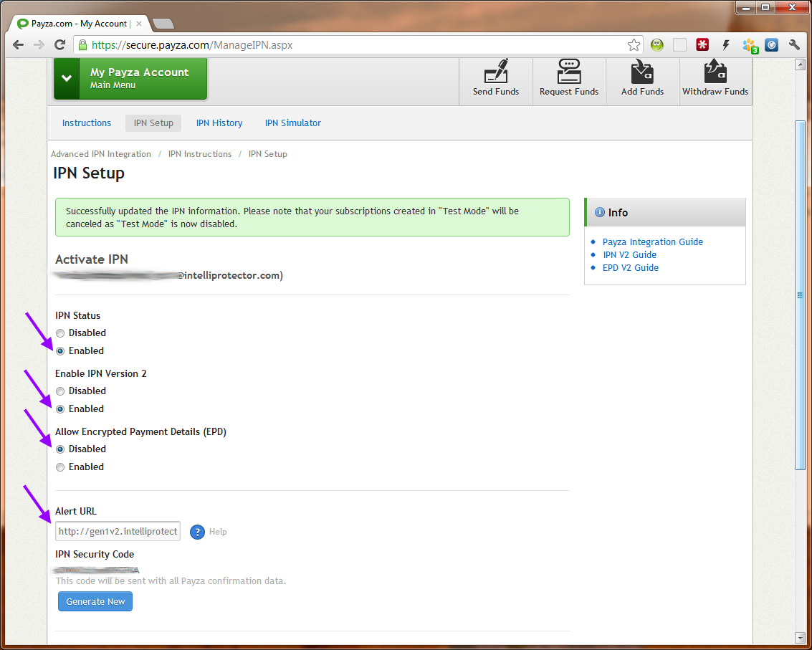Viewport: 812px width, 650px height.
Task: Close the Payza.com browser tab
Action: point(139,24)
